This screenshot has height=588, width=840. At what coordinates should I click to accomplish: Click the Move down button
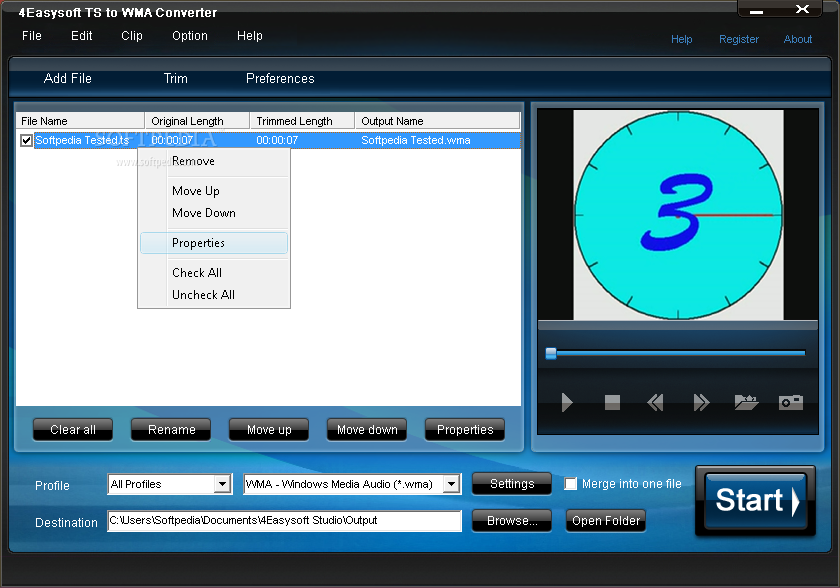[367, 430]
